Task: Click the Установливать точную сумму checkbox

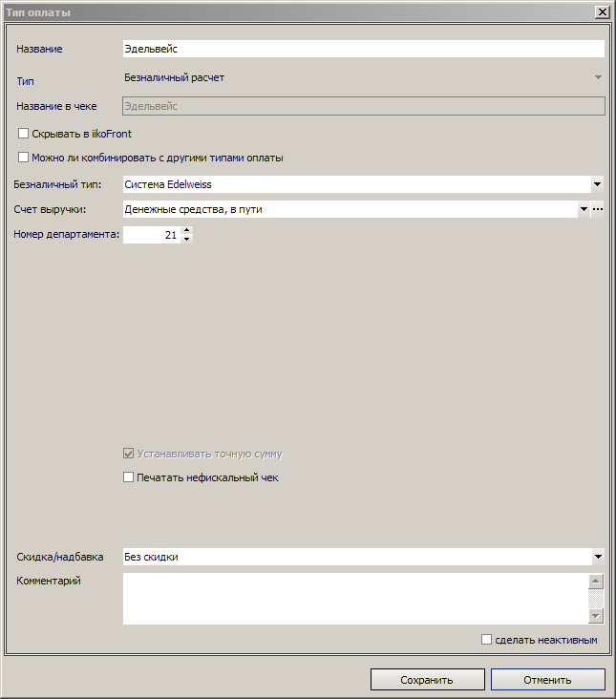Action: pyautogui.click(x=128, y=454)
